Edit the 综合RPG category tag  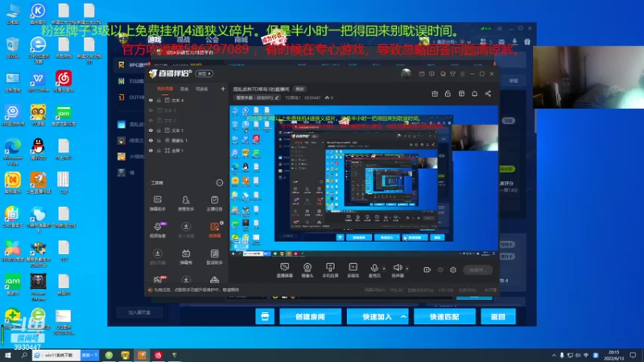click(x=258, y=97)
